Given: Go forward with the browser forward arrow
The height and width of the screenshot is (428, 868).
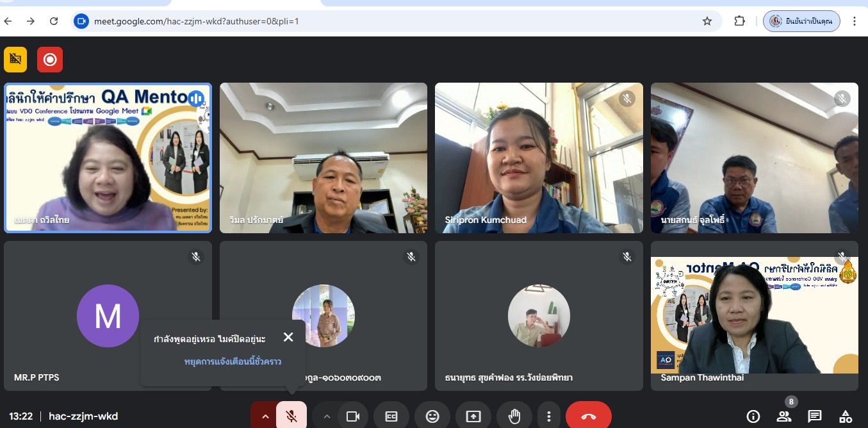Looking at the screenshot, I should point(31,21).
